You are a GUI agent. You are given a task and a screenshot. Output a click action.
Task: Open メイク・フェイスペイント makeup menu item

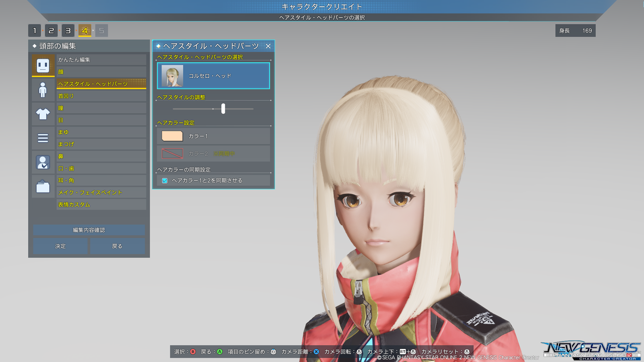(x=101, y=193)
